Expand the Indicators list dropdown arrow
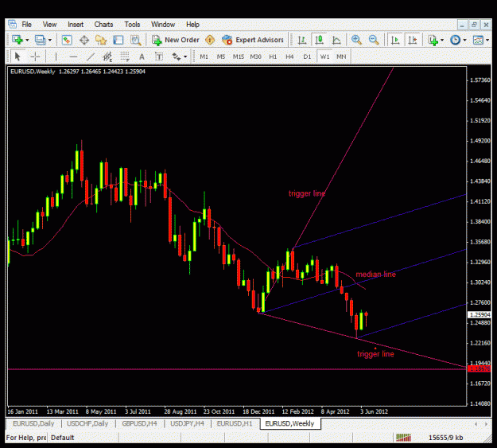 click(442, 41)
